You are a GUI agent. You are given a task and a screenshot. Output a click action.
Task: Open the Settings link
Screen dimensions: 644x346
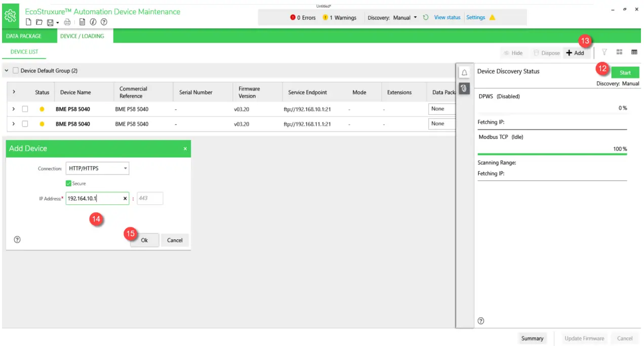tap(475, 17)
